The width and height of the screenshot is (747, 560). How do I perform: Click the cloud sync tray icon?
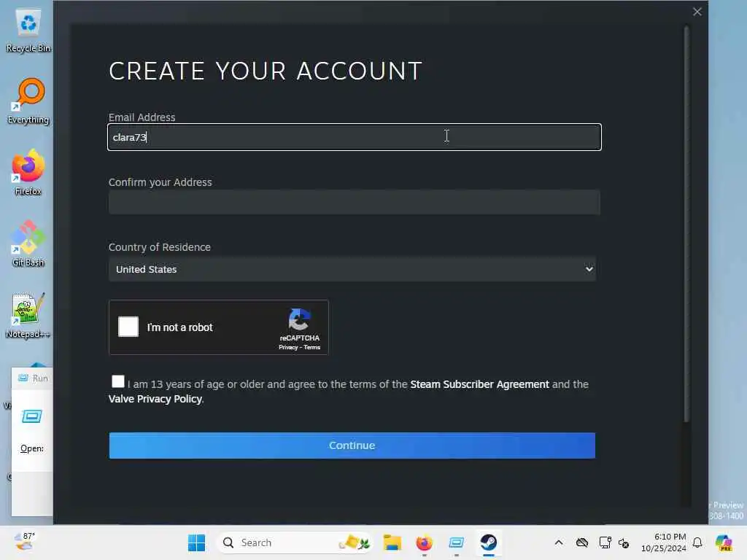pos(581,542)
